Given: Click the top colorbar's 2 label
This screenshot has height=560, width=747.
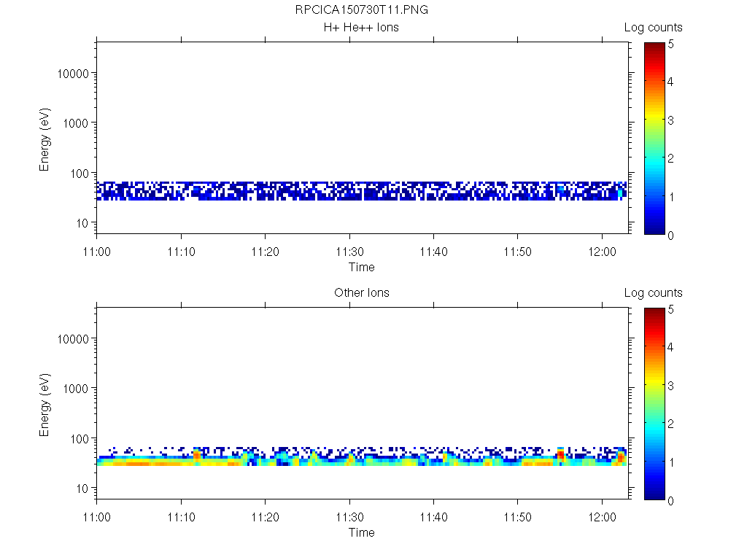Looking at the screenshot, I should (671, 158).
